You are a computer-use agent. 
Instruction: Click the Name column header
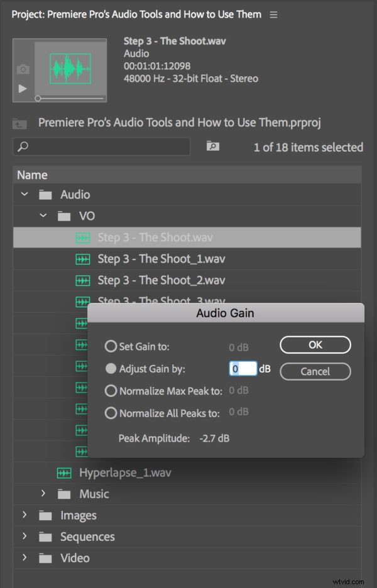(32, 175)
